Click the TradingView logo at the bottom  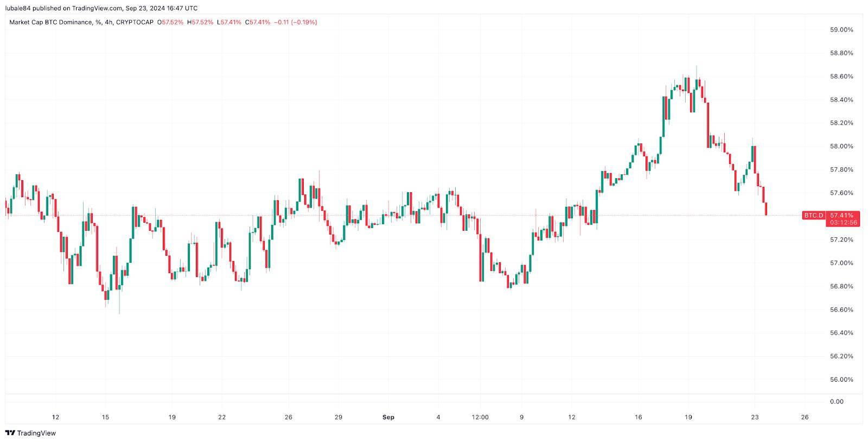click(x=30, y=433)
